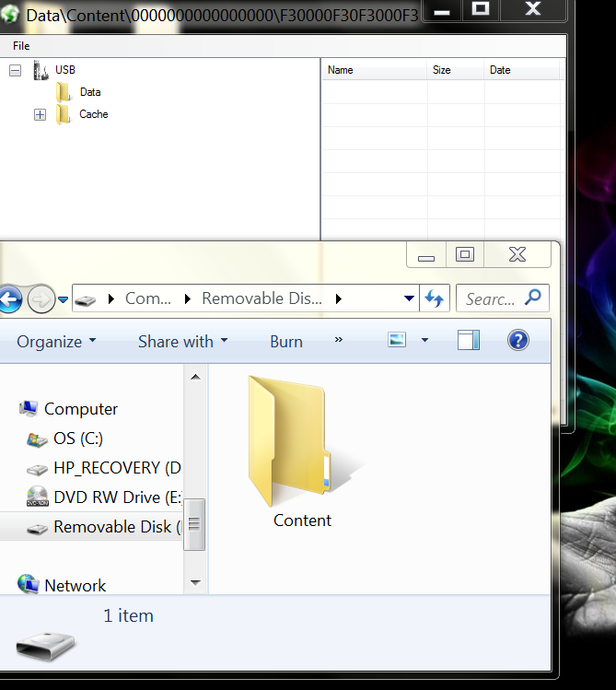The width and height of the screenshot is (616, 690).
Task: Open the Share with dropdown menu
Action: coord(182,341)
